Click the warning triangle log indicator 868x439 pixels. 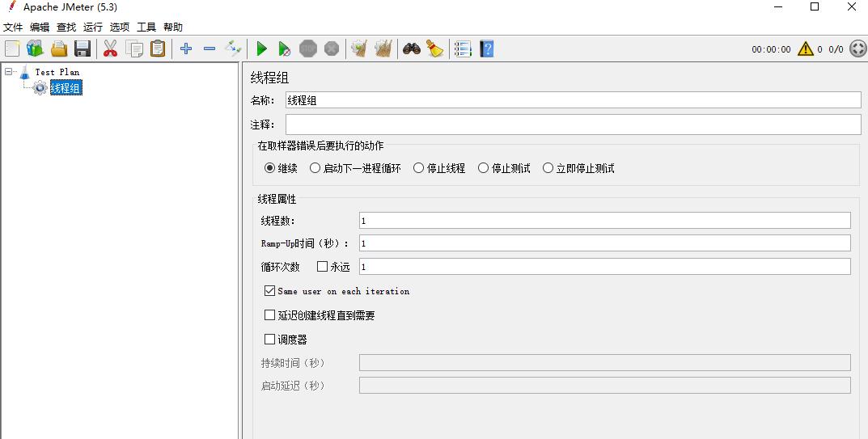click(806, 49)
